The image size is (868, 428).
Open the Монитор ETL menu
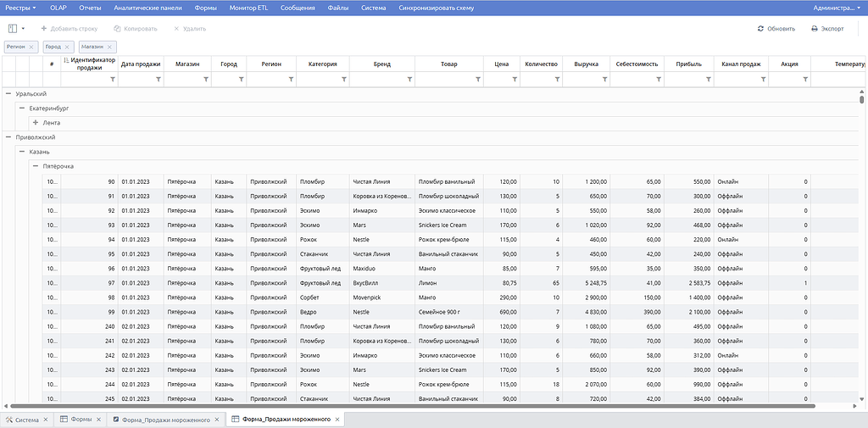(x=248, y=8)
